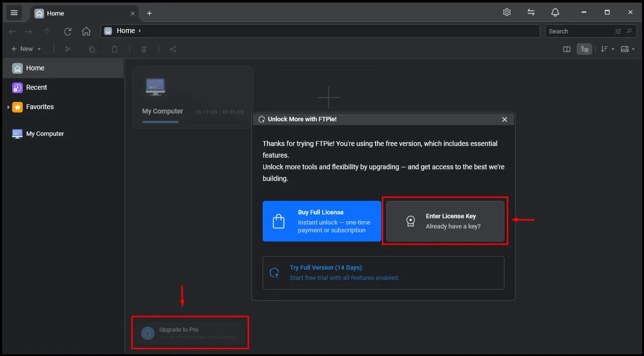This screenshot has height=356, width=644.
Task: Click the Buy Full License button
Action: tap(322, 221)
